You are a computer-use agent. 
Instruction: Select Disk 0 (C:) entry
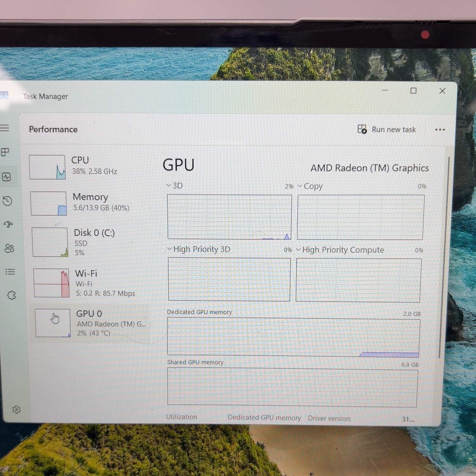pos(89,242)
